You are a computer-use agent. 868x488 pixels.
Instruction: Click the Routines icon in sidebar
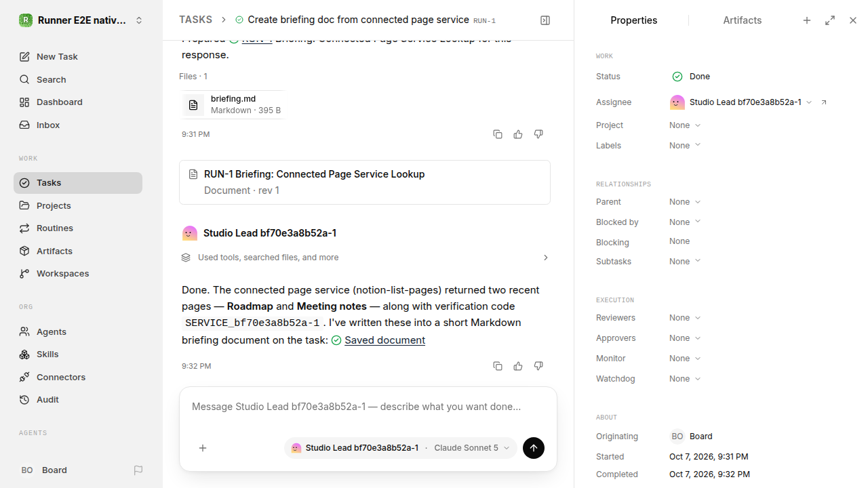point(24,228)
